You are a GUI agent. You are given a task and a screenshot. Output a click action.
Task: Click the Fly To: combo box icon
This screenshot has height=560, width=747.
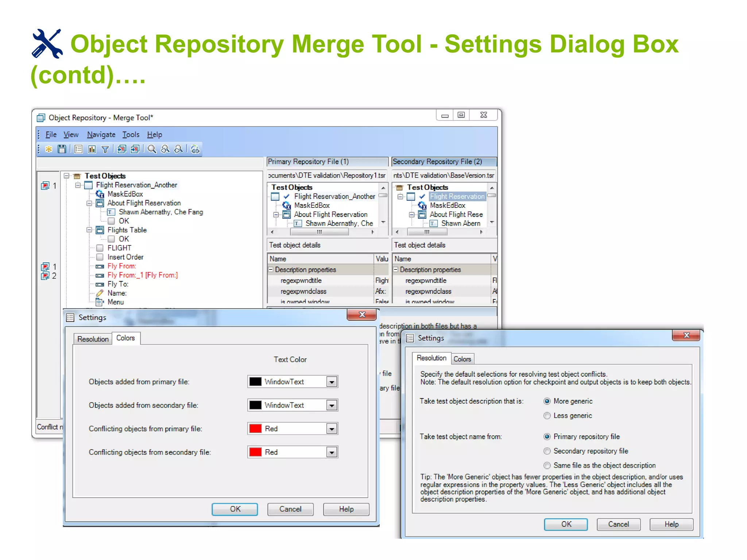[x=100, y=284]
